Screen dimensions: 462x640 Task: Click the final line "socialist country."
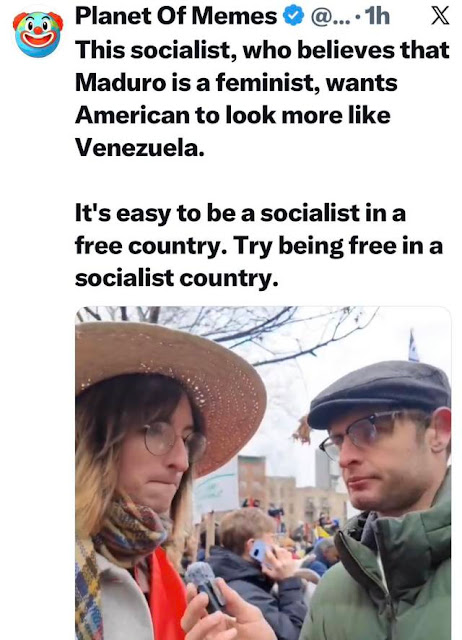coord(176,278)
